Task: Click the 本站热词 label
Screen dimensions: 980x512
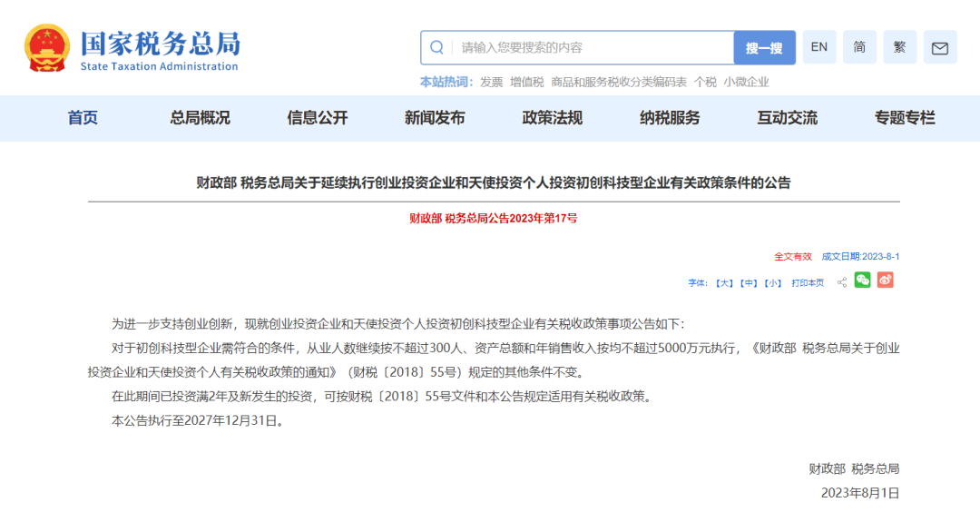Action: (x=446, y=82)
